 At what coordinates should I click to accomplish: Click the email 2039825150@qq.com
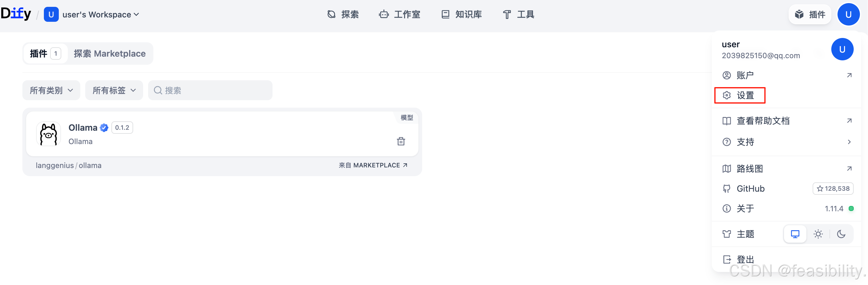click(x=760, y=56)
